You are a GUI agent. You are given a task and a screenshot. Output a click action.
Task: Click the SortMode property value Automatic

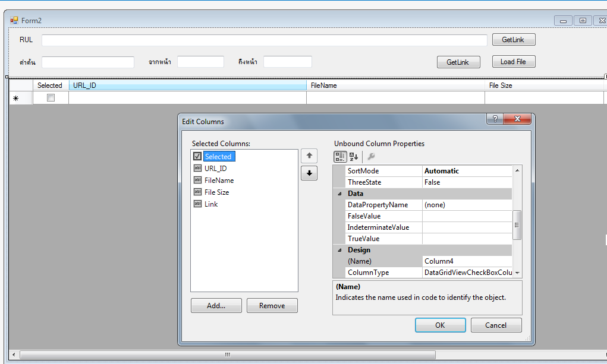[x=467, y=171]
